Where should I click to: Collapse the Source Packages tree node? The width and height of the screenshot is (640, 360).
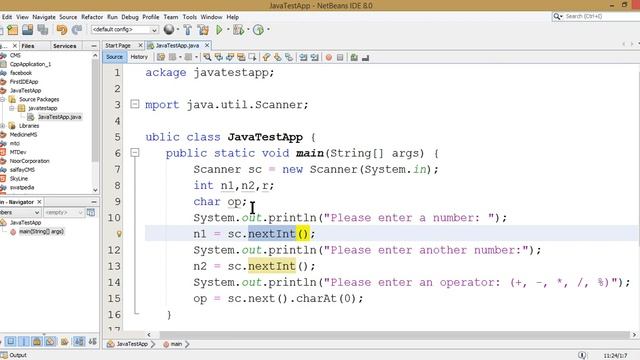[x=2, y=99]
